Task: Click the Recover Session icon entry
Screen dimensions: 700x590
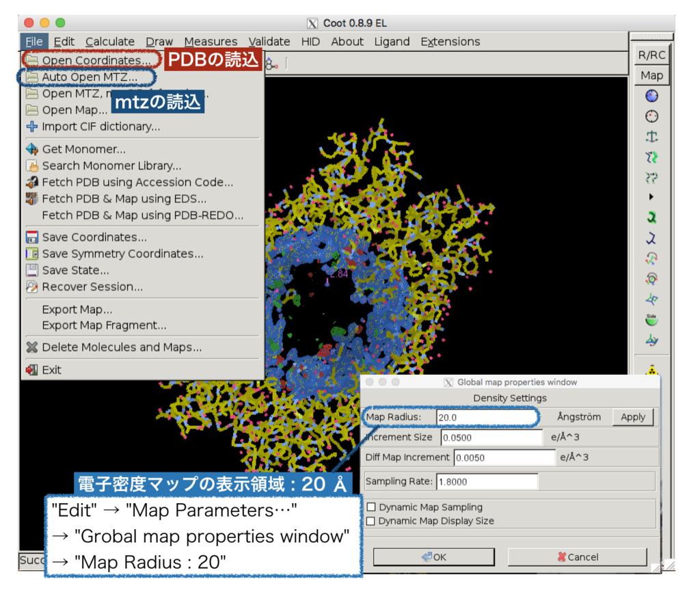Action: click(x=31, y=286)
